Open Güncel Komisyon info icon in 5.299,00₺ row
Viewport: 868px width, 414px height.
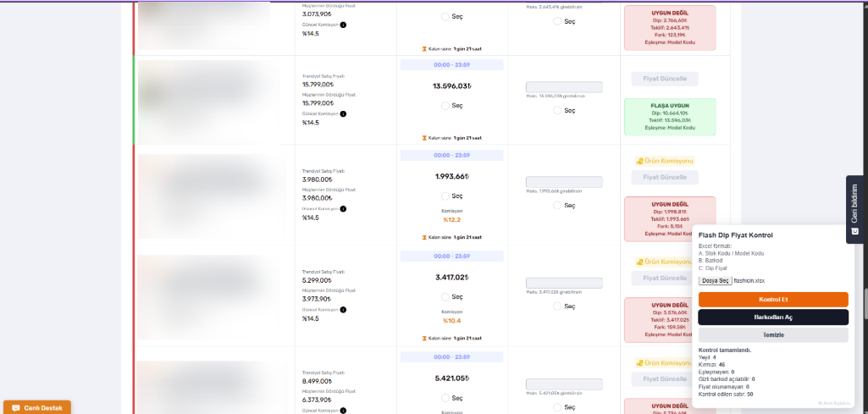click(343, 309)
